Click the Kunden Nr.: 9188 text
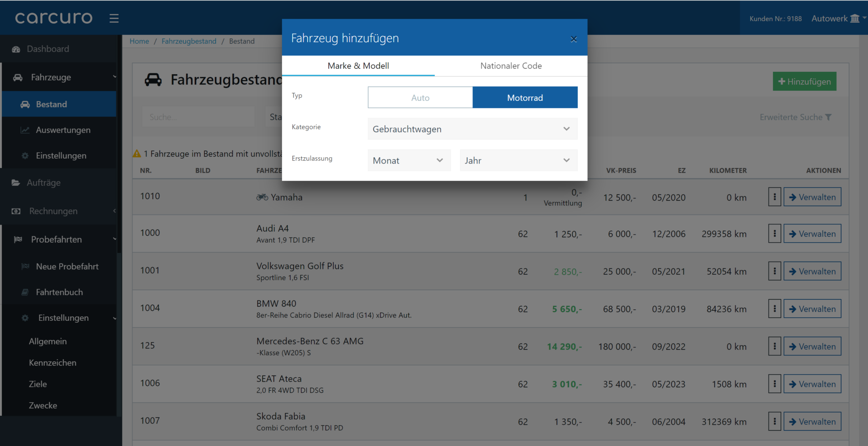The height and width of the screenshot is (446, 868). 775,19
